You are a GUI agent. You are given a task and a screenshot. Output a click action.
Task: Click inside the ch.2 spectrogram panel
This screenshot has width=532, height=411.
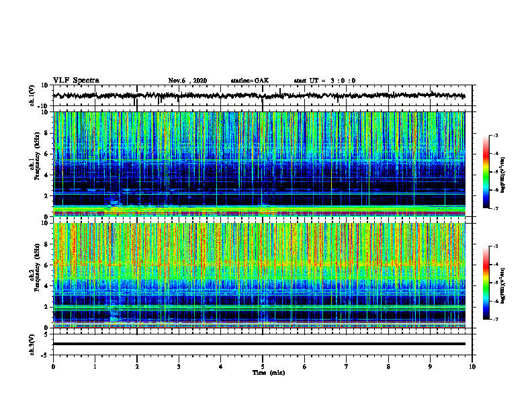pos(259,275)
